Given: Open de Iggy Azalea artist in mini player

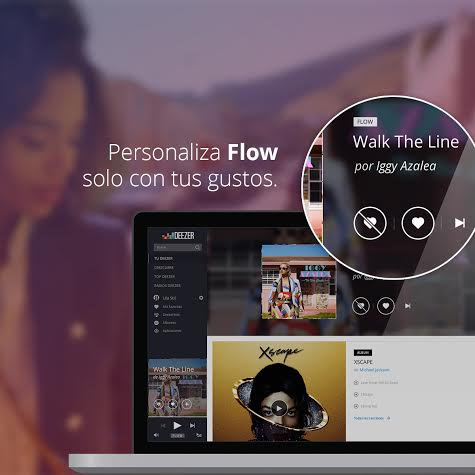Looking at the screenshot, I should (x=166, y=377).
